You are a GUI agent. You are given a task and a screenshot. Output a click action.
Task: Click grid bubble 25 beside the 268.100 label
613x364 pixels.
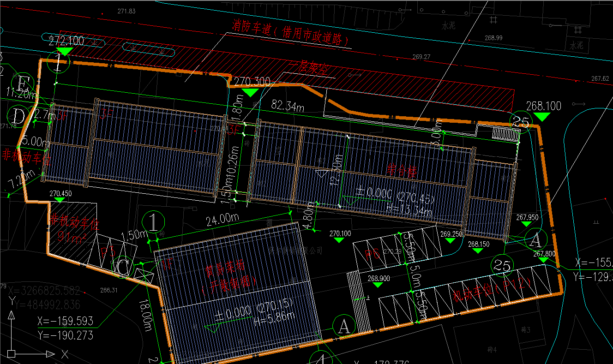click(x=521, y=123)
